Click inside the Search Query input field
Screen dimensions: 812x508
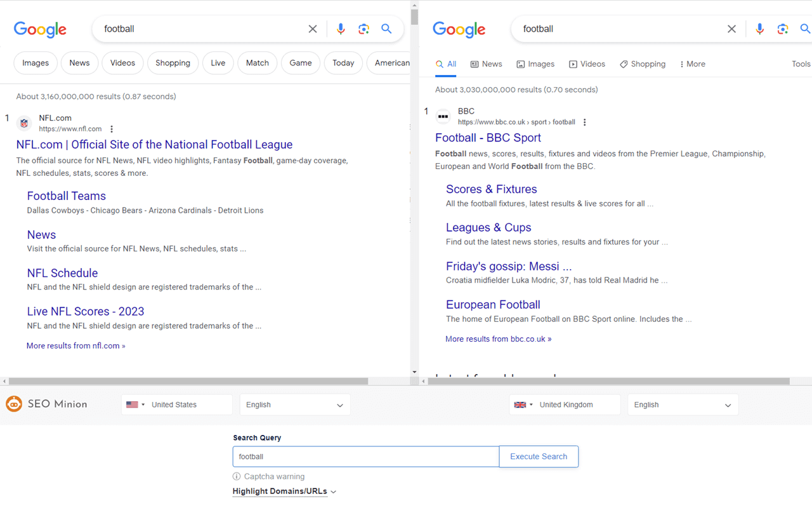(x=365, y=456)
